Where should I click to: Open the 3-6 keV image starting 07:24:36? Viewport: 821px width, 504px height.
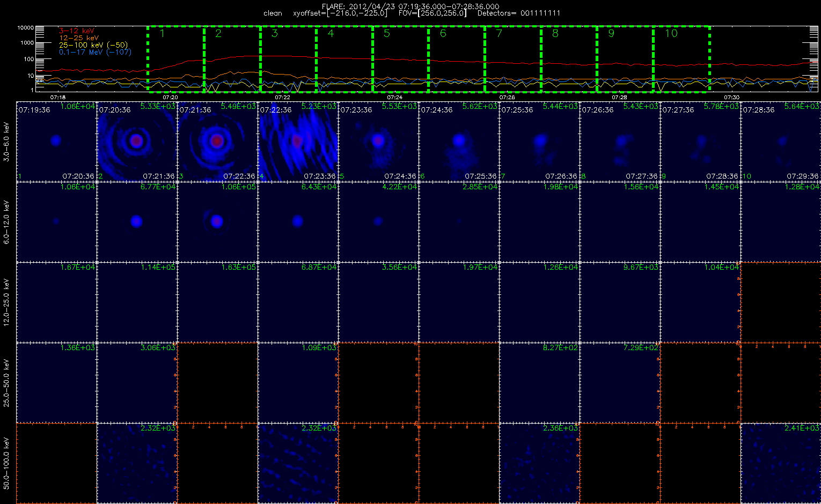(x=459, y=141)
